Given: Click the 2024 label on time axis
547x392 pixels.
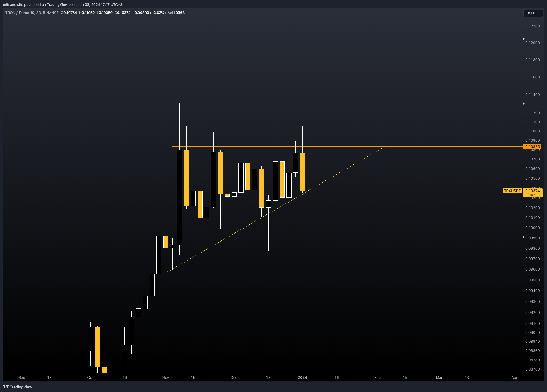Looking at the screenshot, I should tap(302, 378).
